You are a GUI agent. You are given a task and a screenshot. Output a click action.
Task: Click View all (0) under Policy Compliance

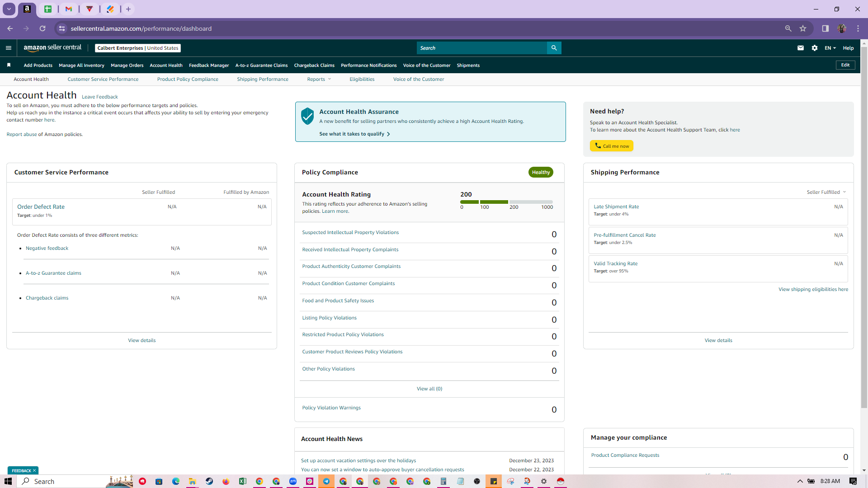point(429,389)
